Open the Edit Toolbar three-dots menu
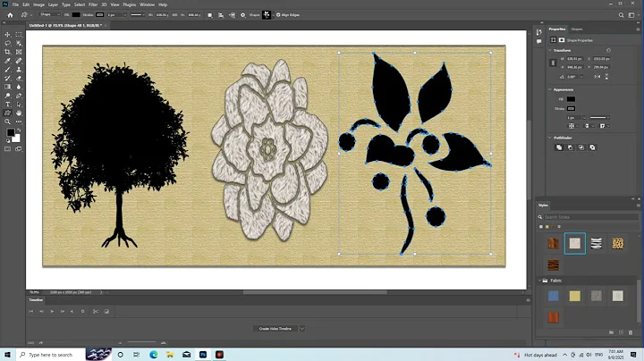644x361 pixels. 19,122
